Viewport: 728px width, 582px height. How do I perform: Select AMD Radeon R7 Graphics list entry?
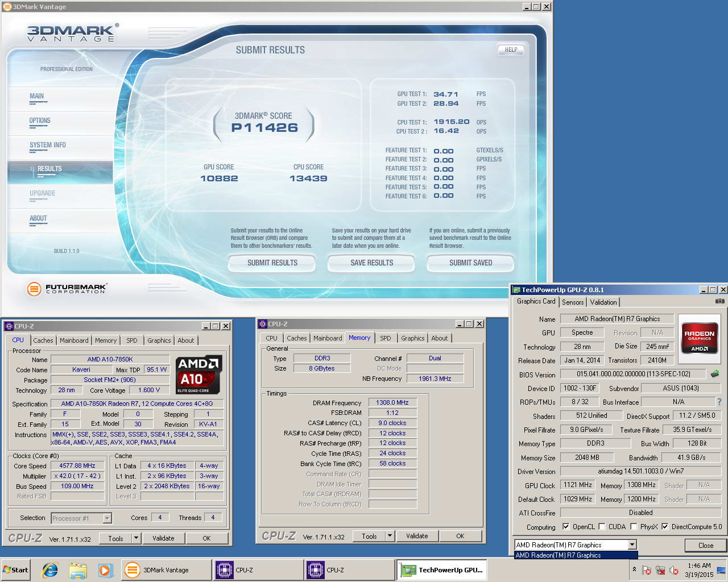(x=576, y=555)
